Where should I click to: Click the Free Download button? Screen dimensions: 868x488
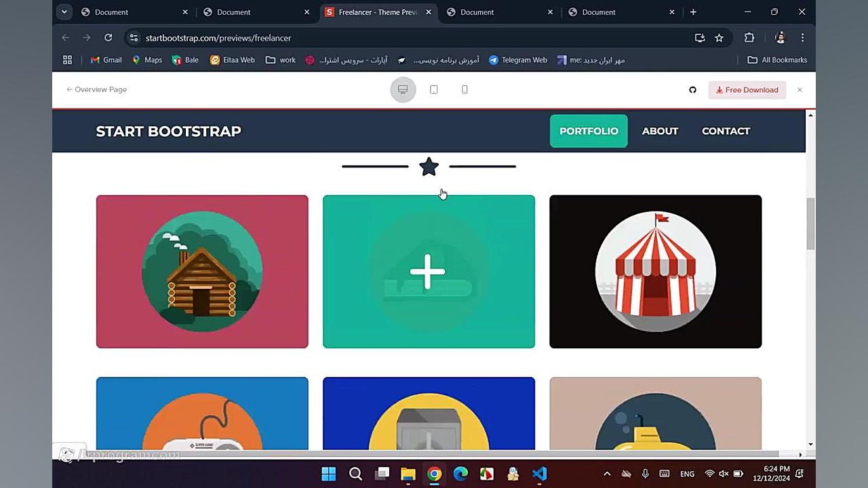click(x=747, y=89)
